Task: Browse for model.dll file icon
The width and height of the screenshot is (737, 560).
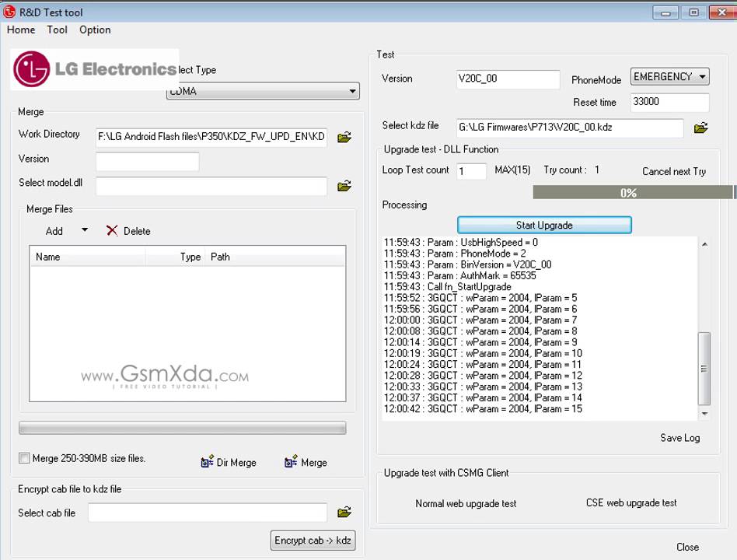Action: pos(344,186)
